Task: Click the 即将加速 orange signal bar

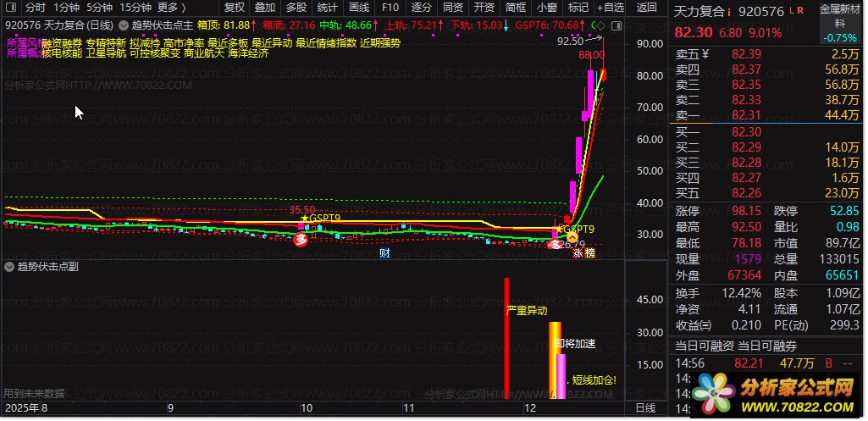Action: coord(554,360)
